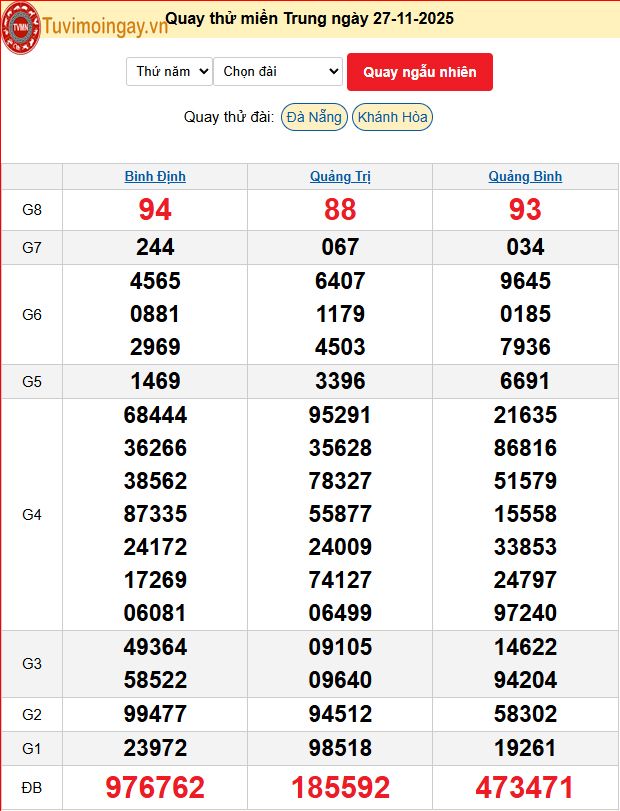Viewport: 620px width, 811px height.
Task: Click Quảng Bình G2 result 58302
Action: pos(525,714)
